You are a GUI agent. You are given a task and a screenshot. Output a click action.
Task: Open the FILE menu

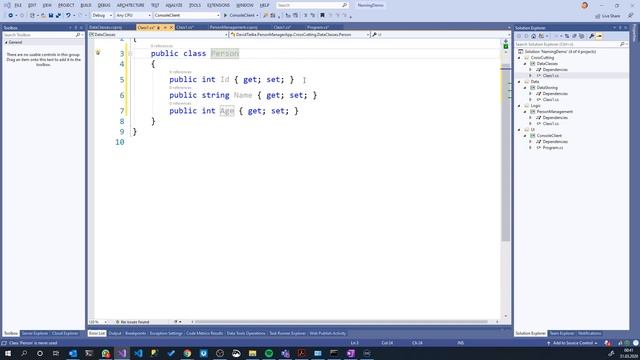tap(18, 5)
